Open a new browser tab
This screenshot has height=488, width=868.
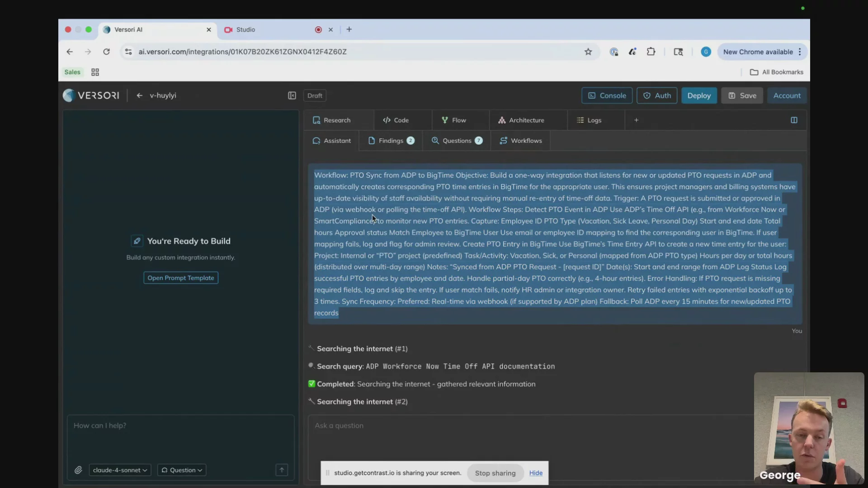click(349, 29)
